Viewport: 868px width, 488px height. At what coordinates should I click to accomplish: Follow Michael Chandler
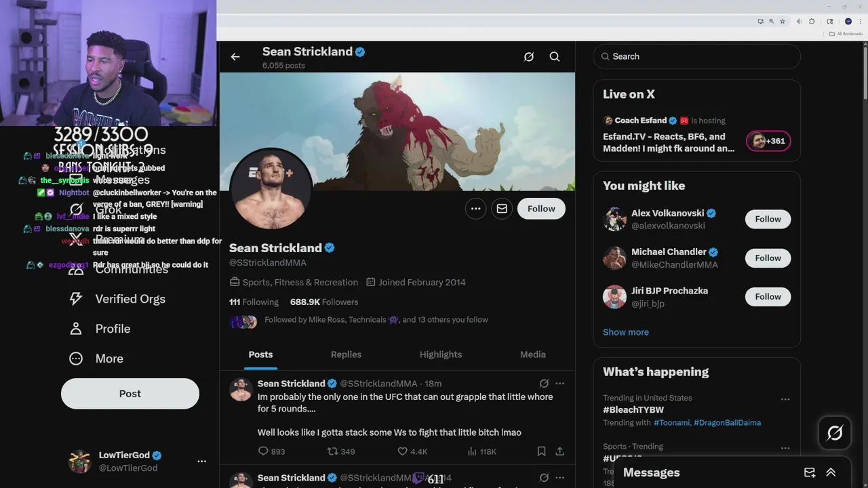[768, 258]
